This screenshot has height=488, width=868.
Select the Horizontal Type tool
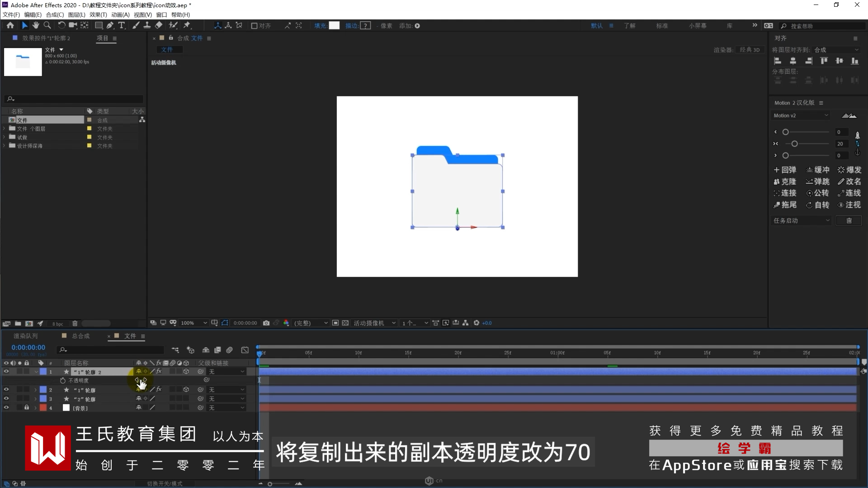coord(121,25)
